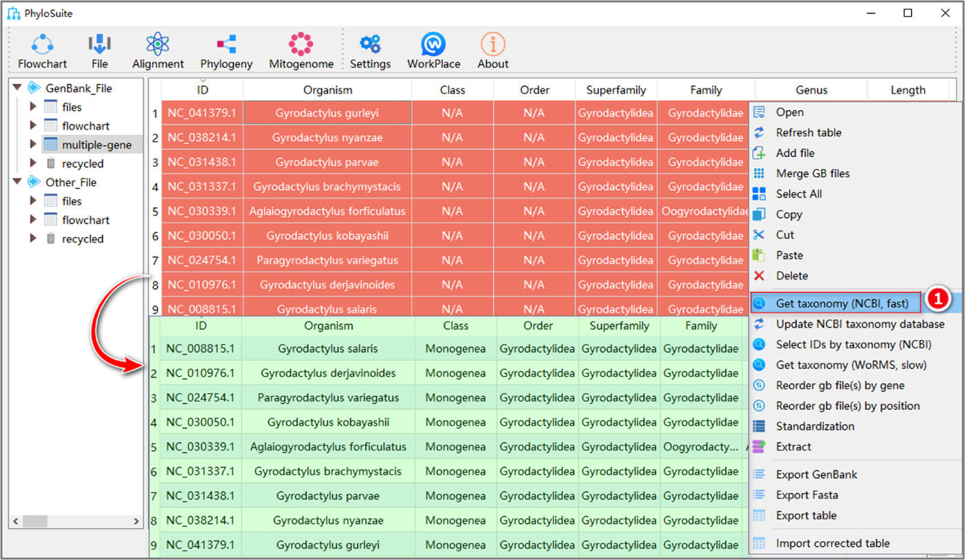Image resolution: width=965 pixels, height=560 pixels.
Task: Select row header 6 in red table
Action: (156, 236)
